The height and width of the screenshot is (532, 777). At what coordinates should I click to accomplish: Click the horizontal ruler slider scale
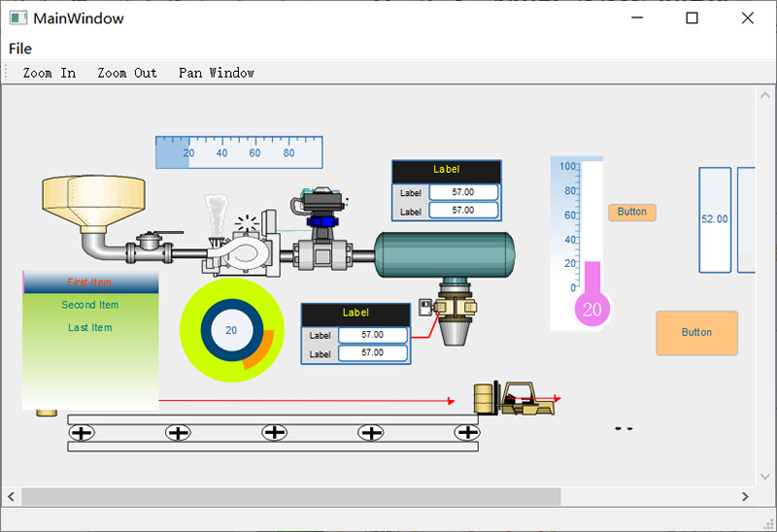239,152
